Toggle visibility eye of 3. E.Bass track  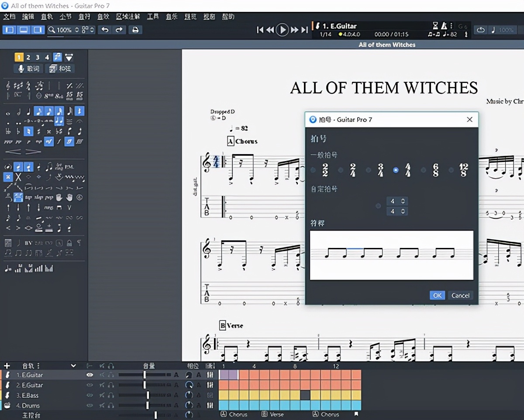(x=90, y=395)
